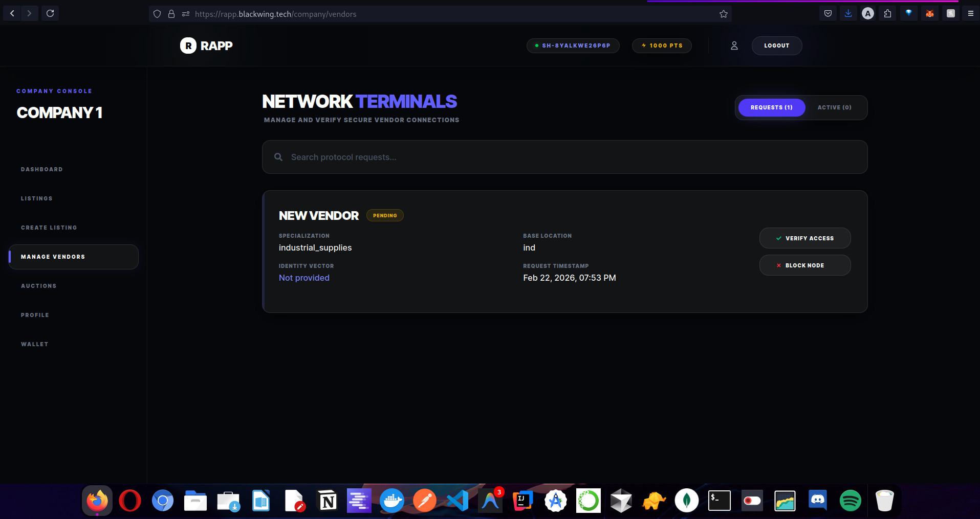Reload the page with refresh icon

[50, 13]
